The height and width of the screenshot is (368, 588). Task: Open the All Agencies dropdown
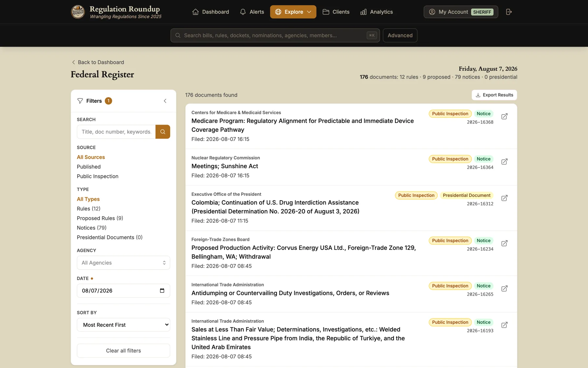pos(123,262)
